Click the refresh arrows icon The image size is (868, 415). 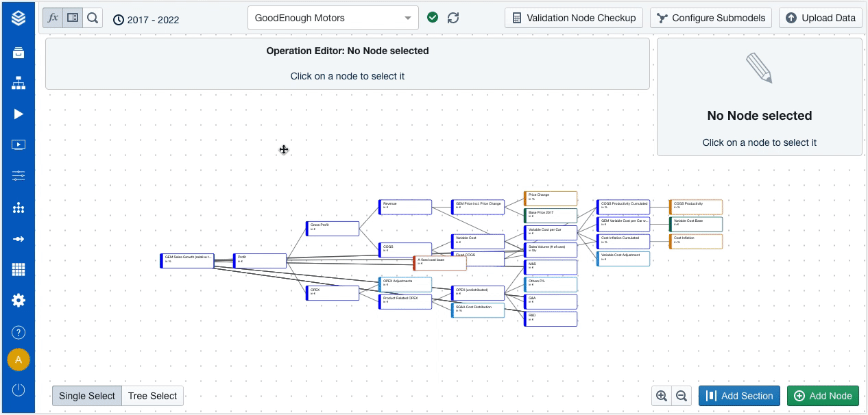tap(453, 18)
